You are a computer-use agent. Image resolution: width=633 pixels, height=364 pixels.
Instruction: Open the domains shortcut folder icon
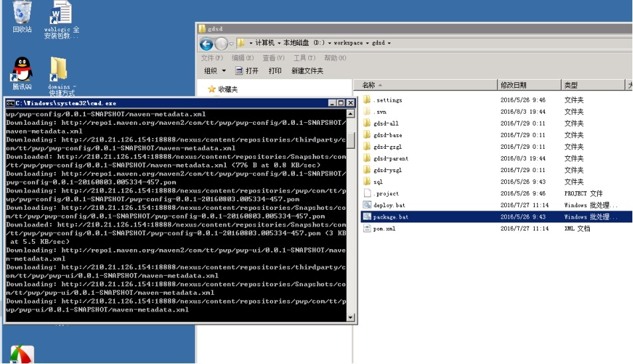[58, 69]
